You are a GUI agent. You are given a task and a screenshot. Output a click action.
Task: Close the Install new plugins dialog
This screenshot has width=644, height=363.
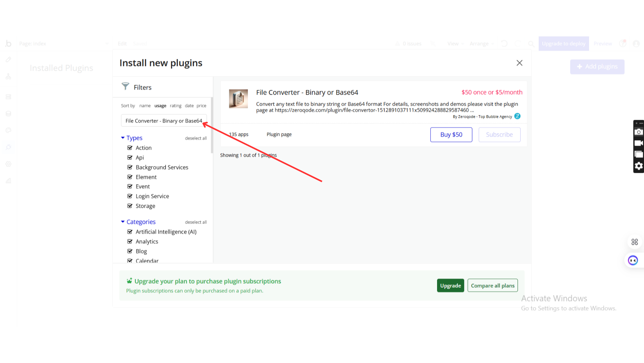(520, 63)
